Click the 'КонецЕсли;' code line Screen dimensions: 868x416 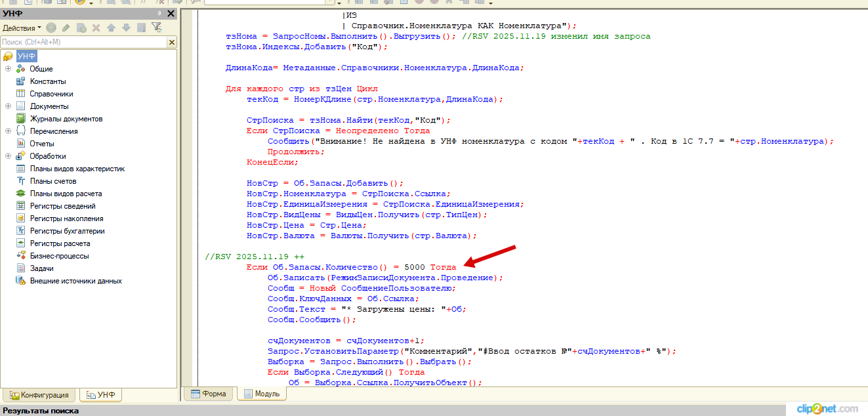click(272, 162)
